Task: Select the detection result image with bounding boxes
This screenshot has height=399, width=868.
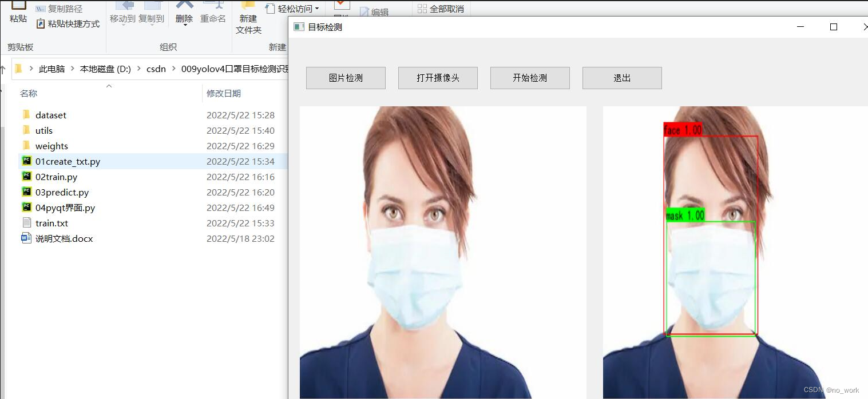Action: (735, 252)
